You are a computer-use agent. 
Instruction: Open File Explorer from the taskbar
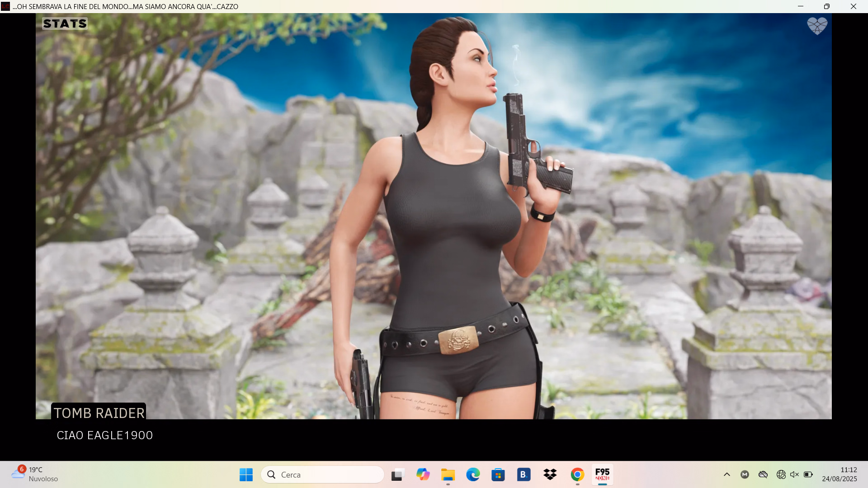coord(448,474)
